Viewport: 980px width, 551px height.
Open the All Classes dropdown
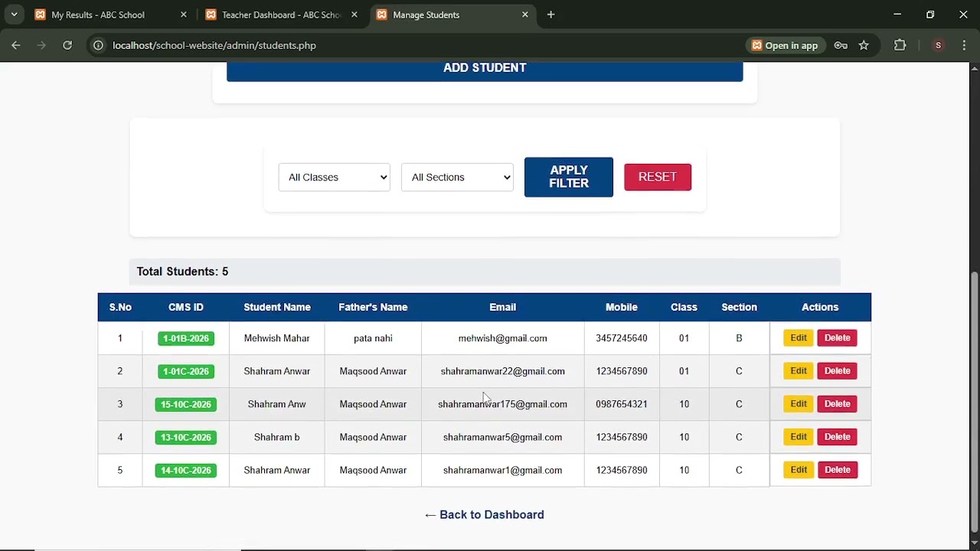(x=335, y=177)
